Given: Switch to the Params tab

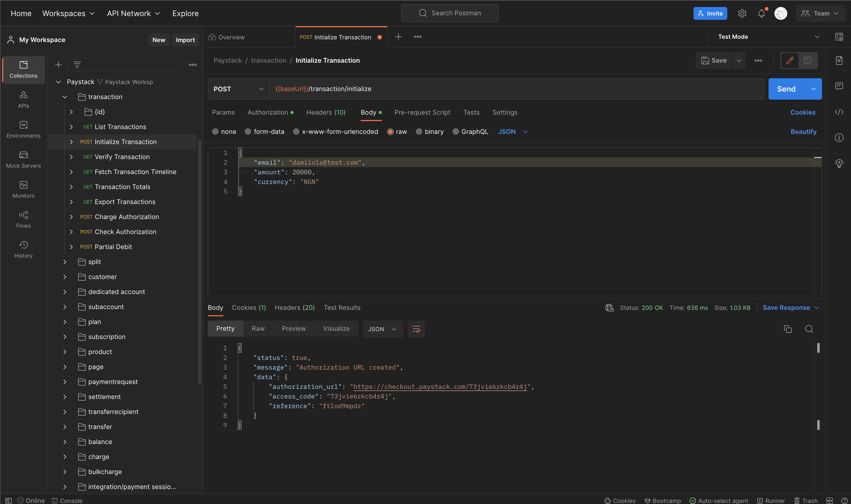Looking at the screenshot, I should click(x=223, y=112).
